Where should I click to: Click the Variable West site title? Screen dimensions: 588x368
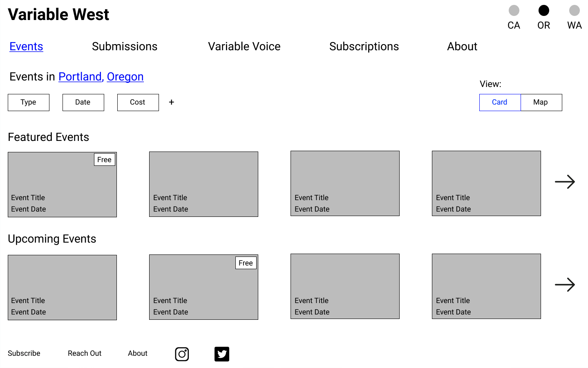tap(58, 15)
